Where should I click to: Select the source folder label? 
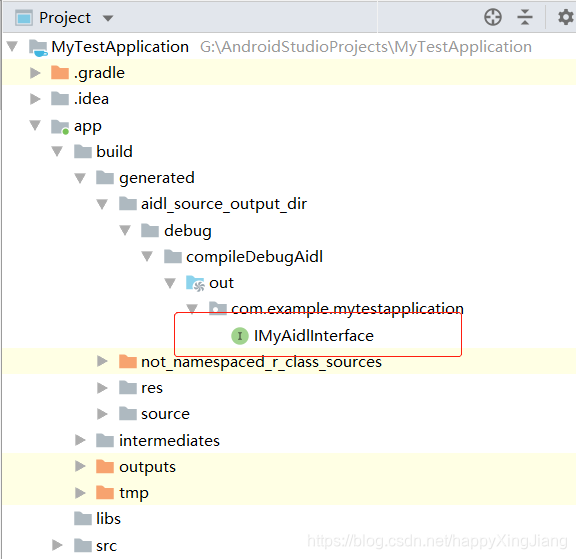[165, 414]
